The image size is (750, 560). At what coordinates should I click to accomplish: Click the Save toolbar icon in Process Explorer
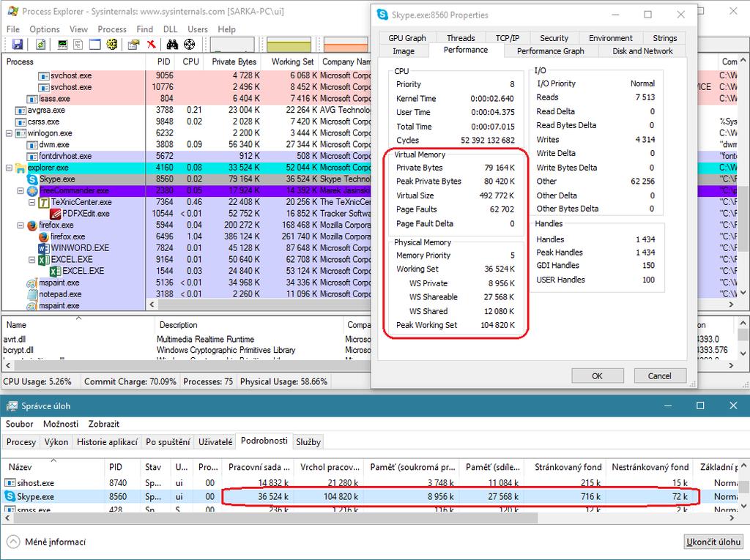[x=18, y=45]
